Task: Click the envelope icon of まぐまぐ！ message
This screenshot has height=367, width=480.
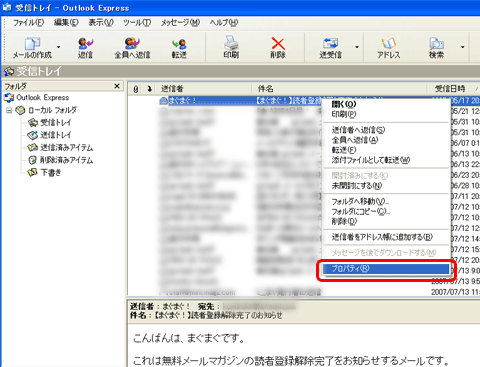Action: [163, 100]
